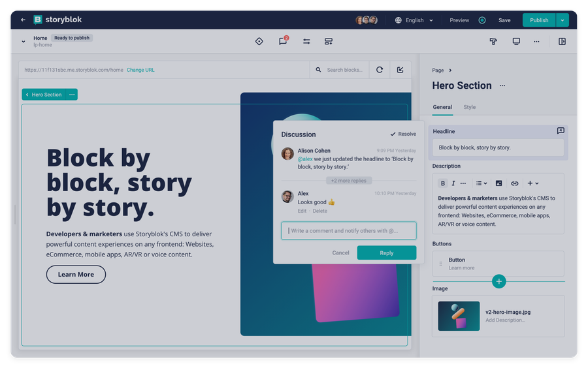Viewport: 588px width, 368px height.
Task: Toggle the preview status circle icon
Action: point(482,20)
